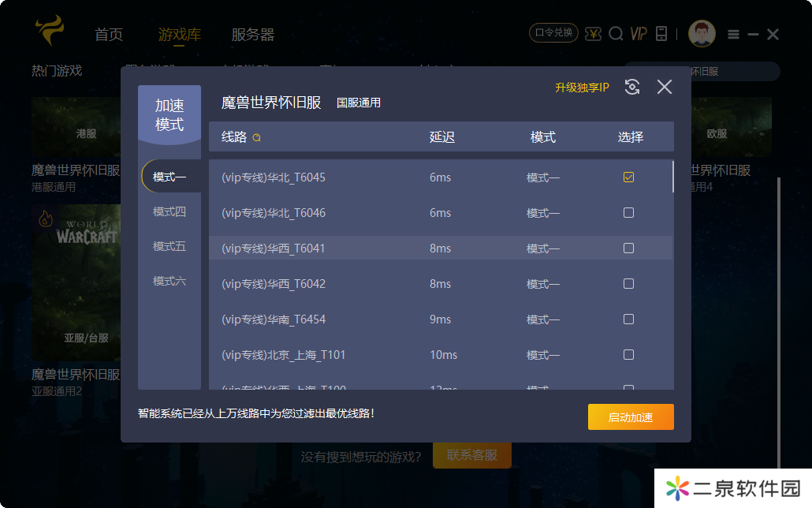Select the (vip专线)华西_T6042 row text
812x508 pixels.
click(x=274, y=283)
